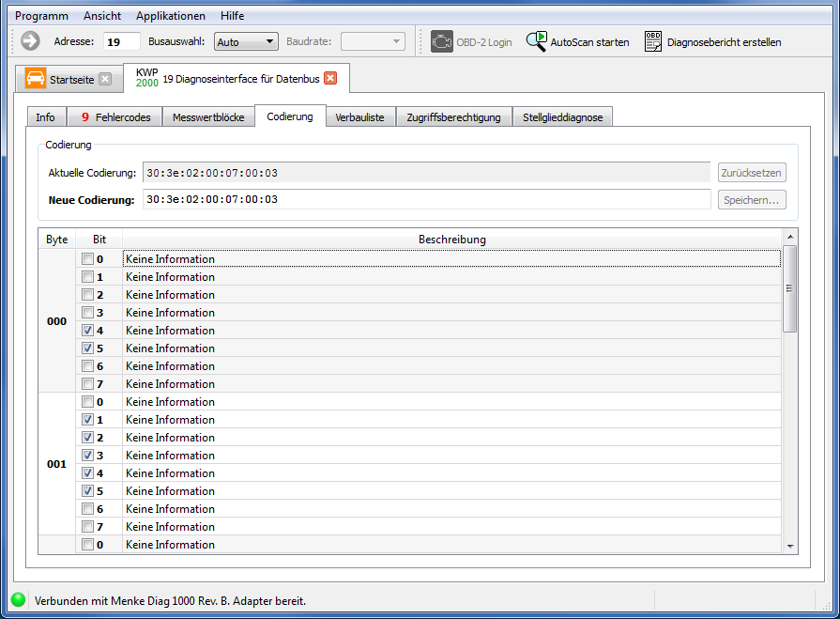Click the Speichern button

pyautogui.click(x=751, y=199)
